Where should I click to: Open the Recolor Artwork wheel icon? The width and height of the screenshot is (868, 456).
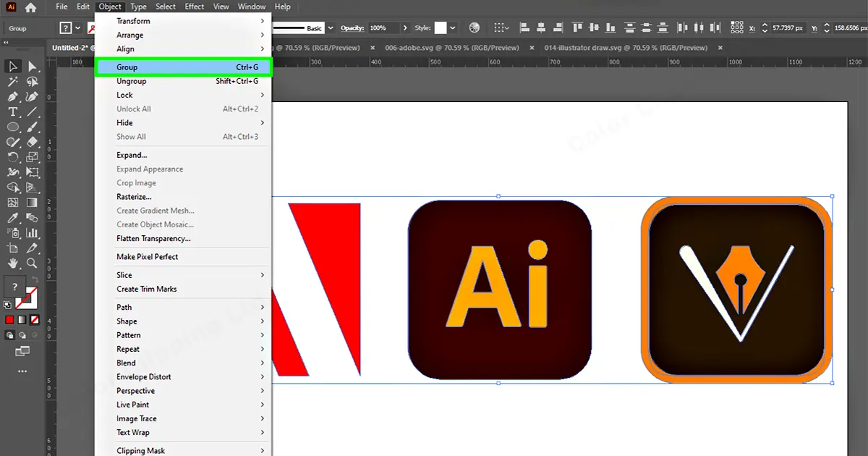click(x=475, y=28)
